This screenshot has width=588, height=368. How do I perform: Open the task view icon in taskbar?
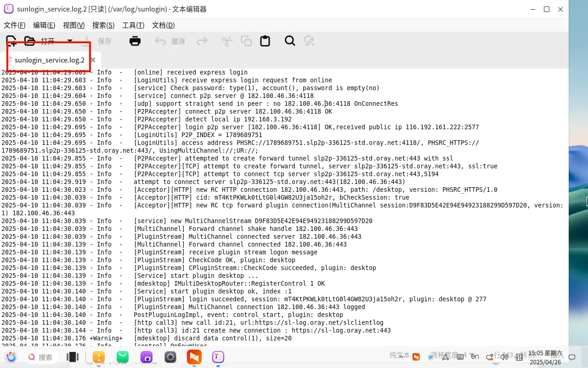73,356
